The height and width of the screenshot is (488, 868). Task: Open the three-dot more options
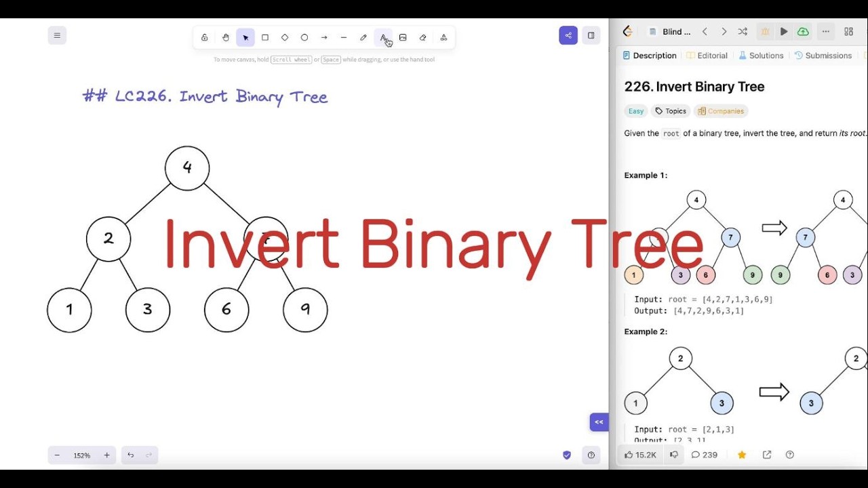tap(825, 32)
